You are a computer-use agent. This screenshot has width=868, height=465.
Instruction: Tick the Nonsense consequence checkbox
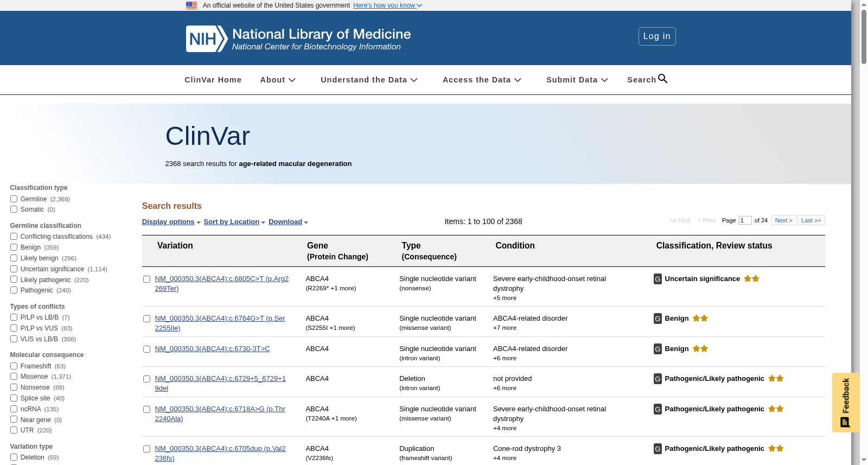pyautogui.click(x=14, y=387)
